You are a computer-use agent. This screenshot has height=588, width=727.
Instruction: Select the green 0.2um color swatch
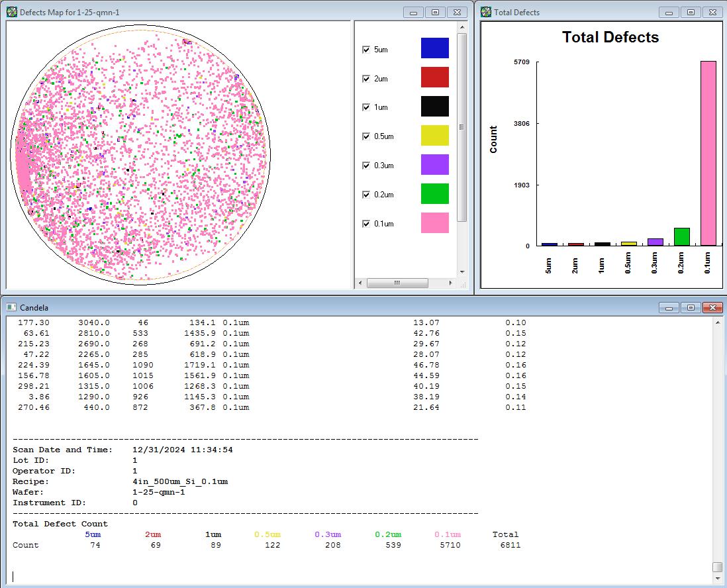click(x=434, y=194)
